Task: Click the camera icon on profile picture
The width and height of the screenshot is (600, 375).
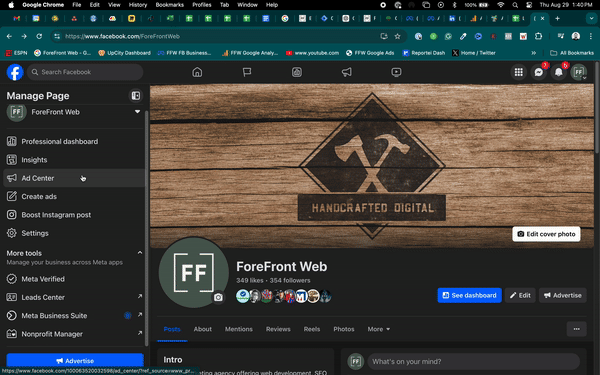Action: click(218, 297)
